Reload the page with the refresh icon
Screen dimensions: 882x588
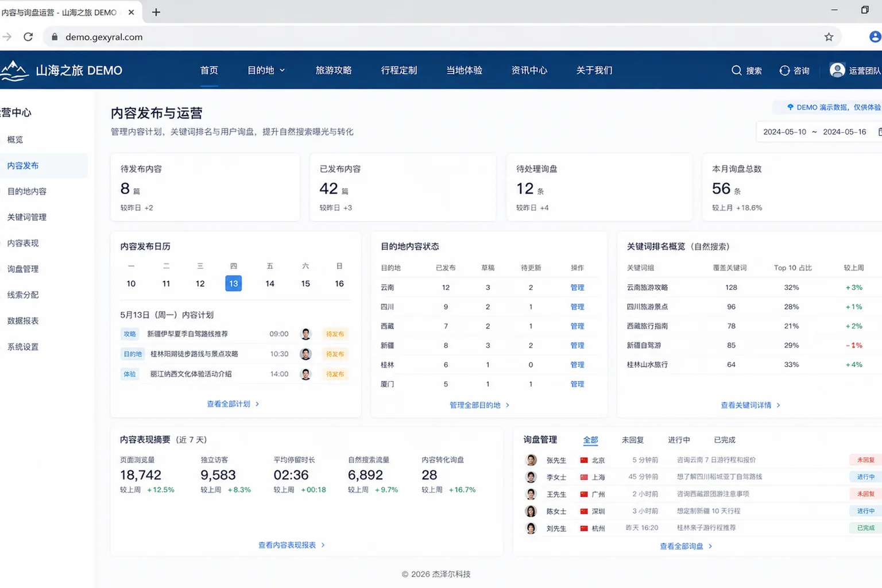[x=28, y=37]
